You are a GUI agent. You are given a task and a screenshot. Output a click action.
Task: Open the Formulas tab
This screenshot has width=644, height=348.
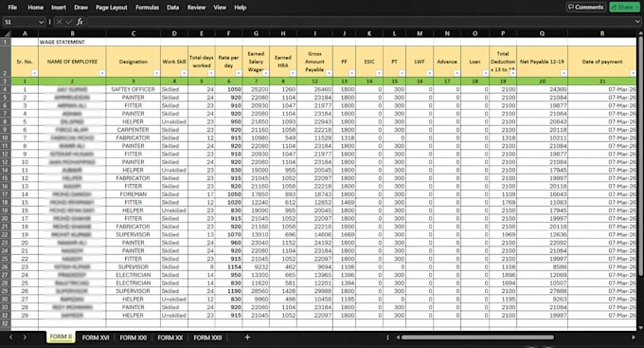pyautogui.click(x=147, y=8)
